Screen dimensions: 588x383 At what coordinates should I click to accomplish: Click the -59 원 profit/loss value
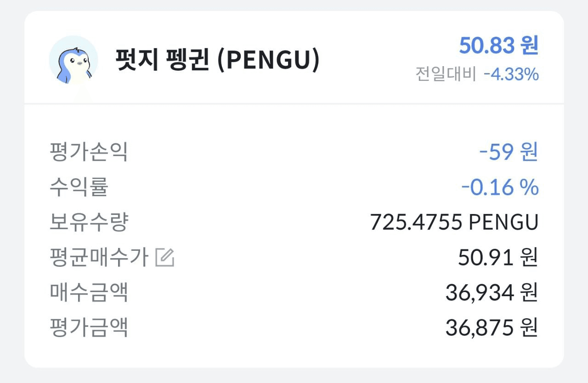(508, 152)
